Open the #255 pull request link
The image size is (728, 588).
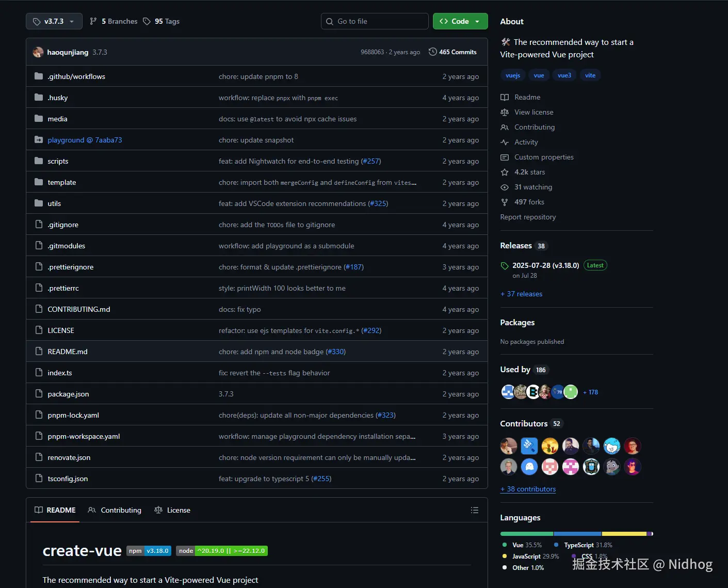321,479
